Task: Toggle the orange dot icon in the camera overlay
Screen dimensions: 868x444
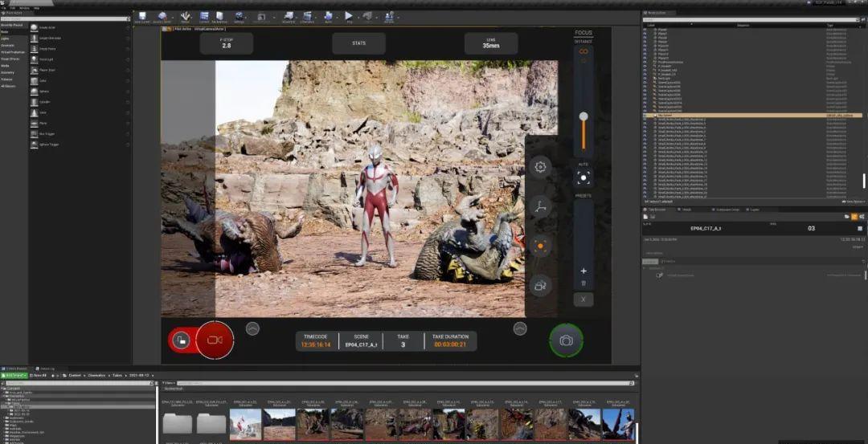Action: click(540, 246)
